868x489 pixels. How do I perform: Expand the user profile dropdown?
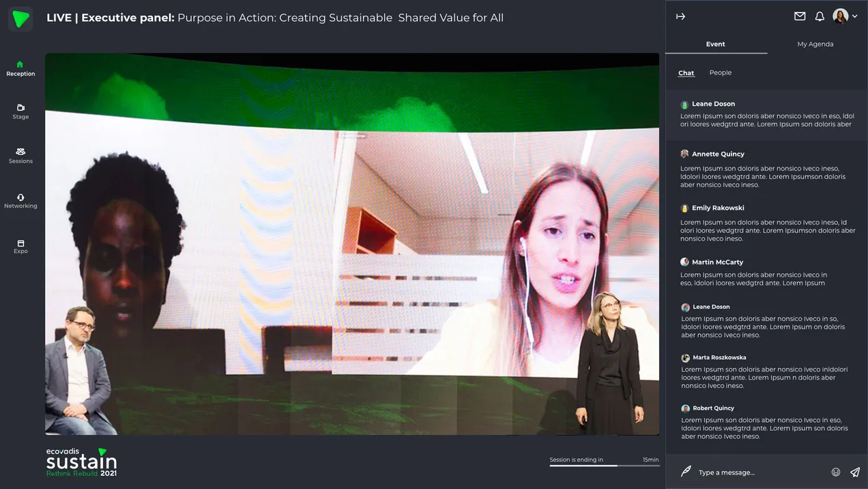click(x=845, y=16)
